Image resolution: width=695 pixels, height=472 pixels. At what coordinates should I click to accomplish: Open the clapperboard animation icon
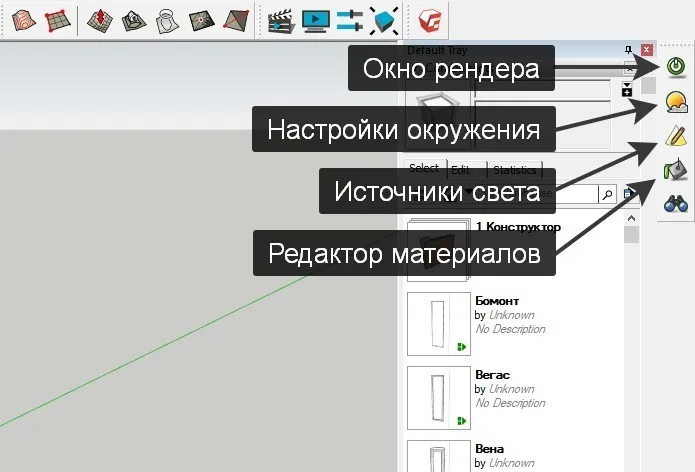point(281,19)
